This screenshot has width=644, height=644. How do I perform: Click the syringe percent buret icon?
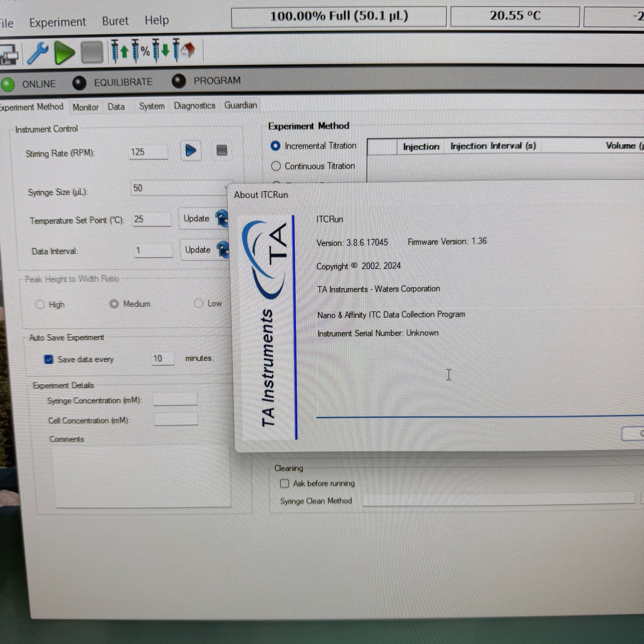(x=140, y=51)
